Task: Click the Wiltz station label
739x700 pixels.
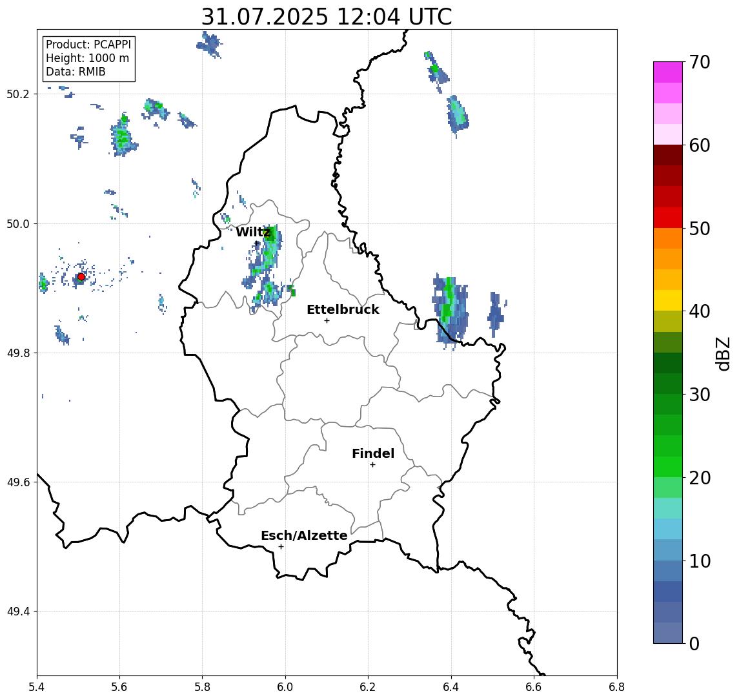Action: pos(253,232)
